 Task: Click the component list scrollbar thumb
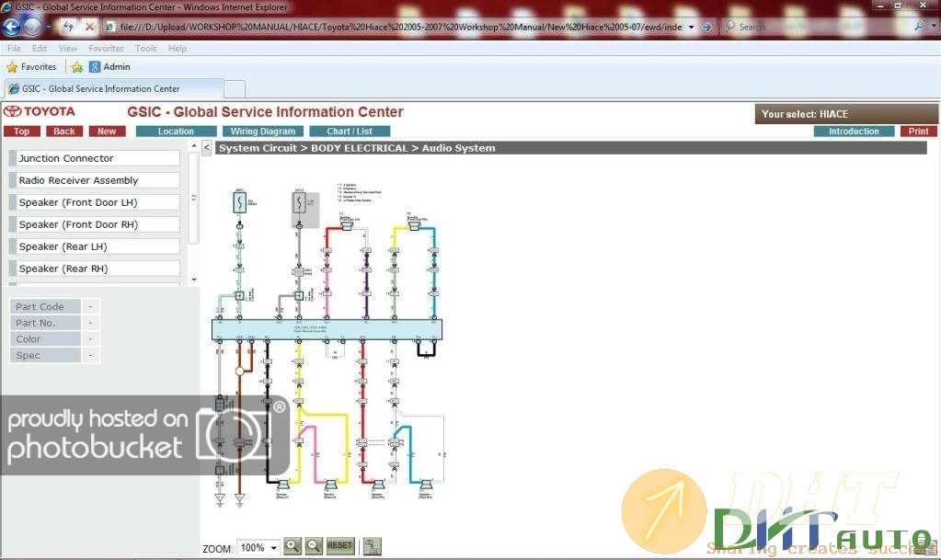(x=194, y=198)
